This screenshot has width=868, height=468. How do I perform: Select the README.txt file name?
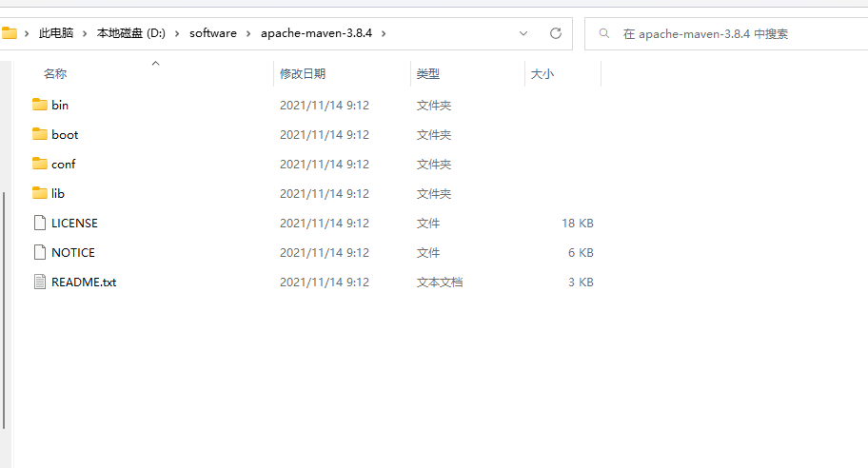point(84,283)
